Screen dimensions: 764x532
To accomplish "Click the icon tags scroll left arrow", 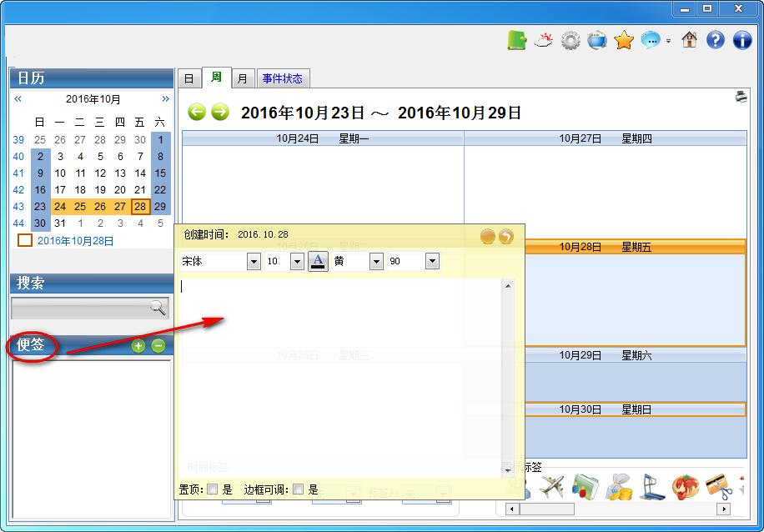I will (511, 509).
